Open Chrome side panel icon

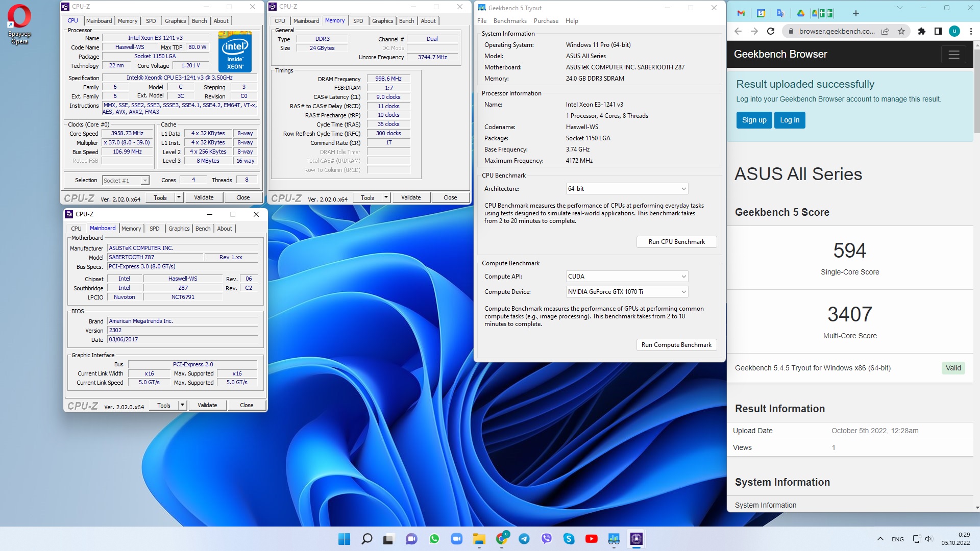[938, 31]
